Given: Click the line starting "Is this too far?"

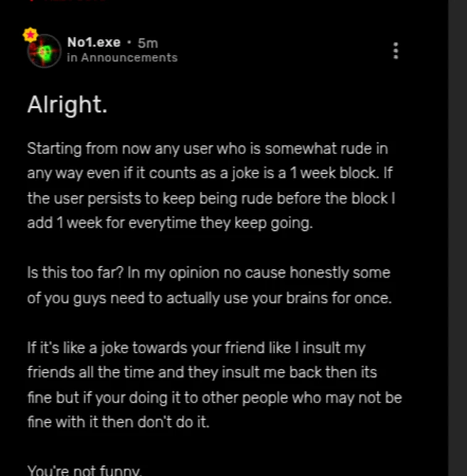Looking at the screenshot, I should [x=208, y=273].
